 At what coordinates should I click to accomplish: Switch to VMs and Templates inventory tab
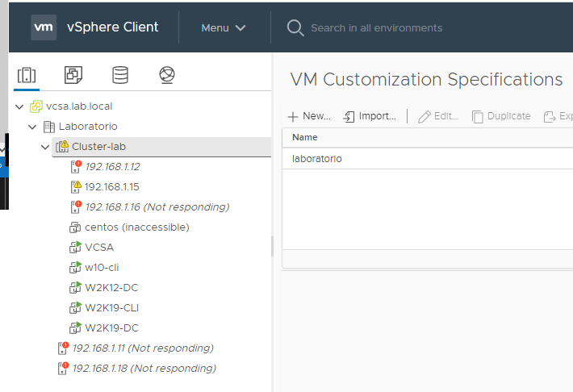coord(73,75)
